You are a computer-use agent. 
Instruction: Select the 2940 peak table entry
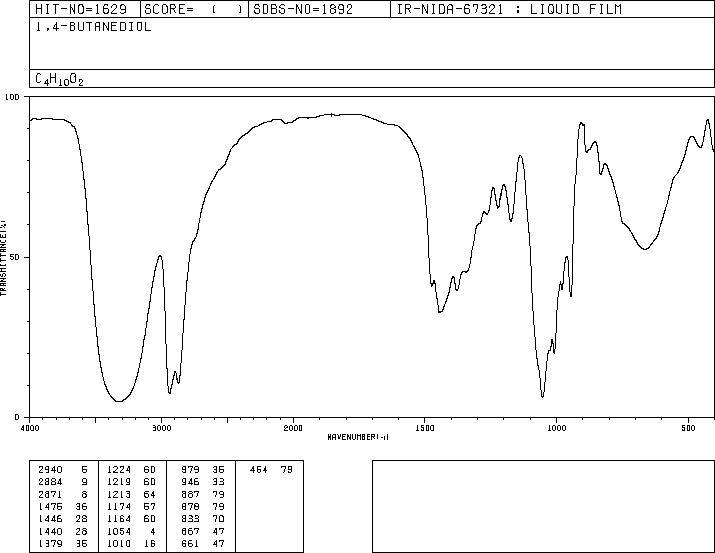click(62, 470)
